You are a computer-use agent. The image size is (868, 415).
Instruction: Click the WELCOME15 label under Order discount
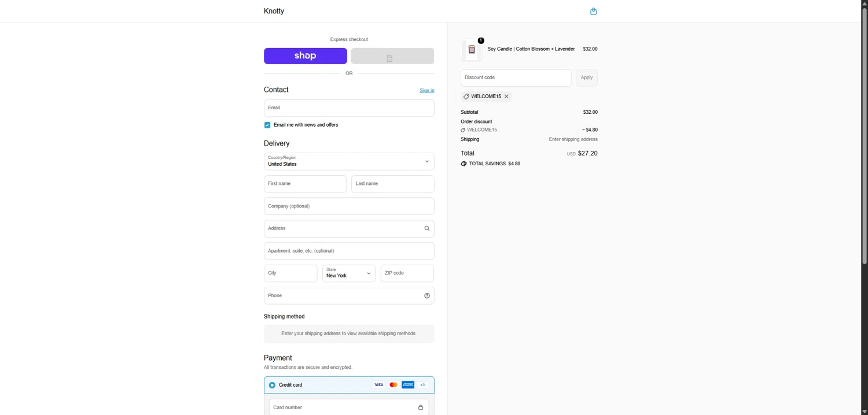coord(482,130)
